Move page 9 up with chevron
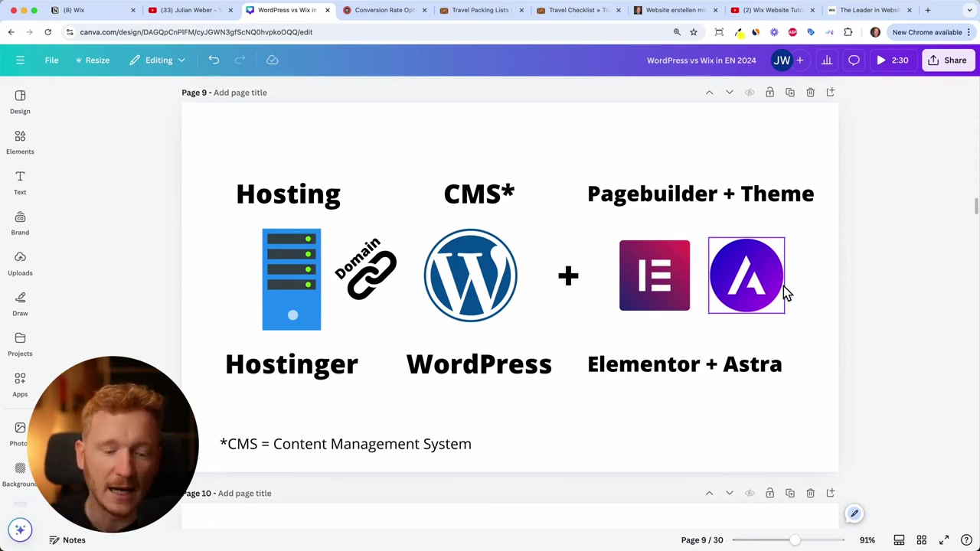This screenshot has height=551, width=980. coord(709,93)
